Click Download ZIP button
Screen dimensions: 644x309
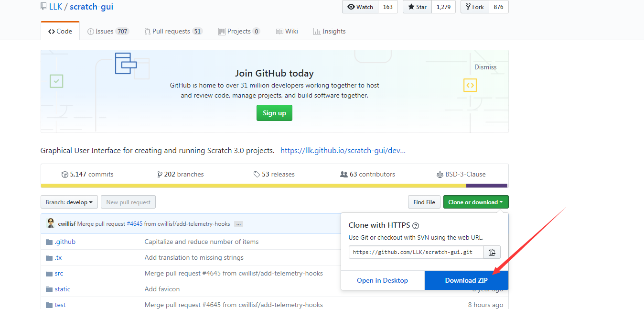click(x=466, y=280)
